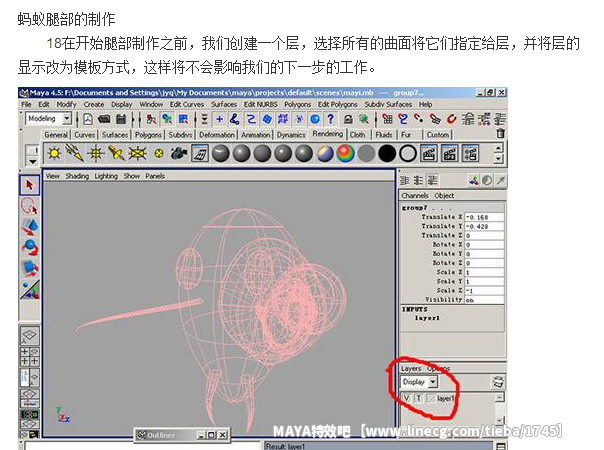Open the Display layer type dropdown
The image size is (604, 450).
[433, 382]
